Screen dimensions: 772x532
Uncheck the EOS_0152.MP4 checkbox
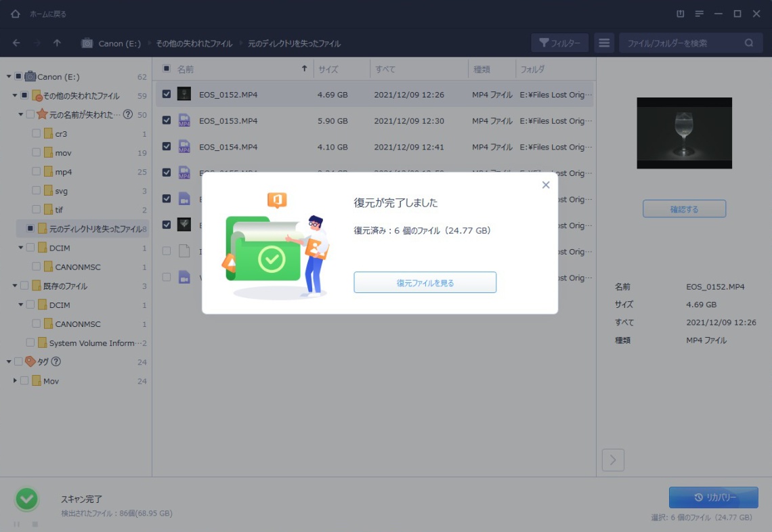click(x=167, y=94)
